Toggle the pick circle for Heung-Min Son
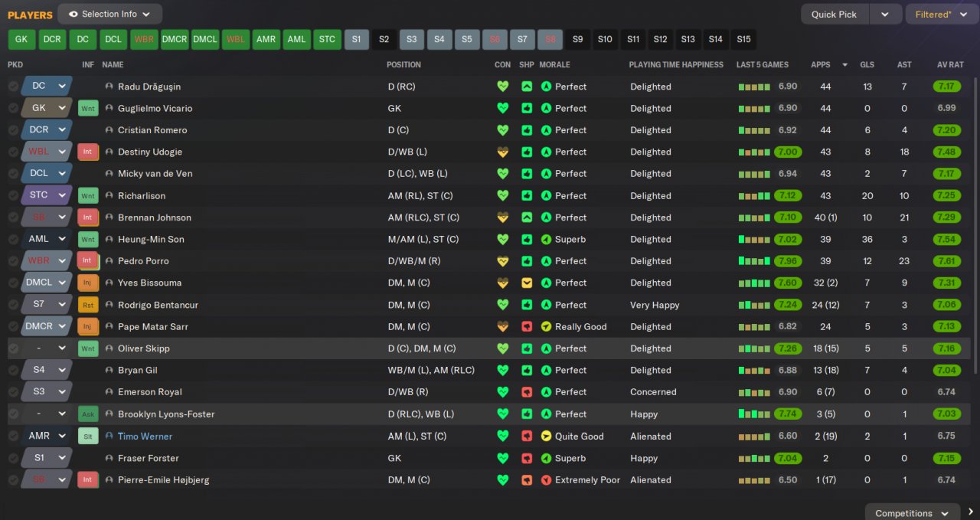Viewport: 980px width, 520px height. pyautogui.click(x=13, y=240)
